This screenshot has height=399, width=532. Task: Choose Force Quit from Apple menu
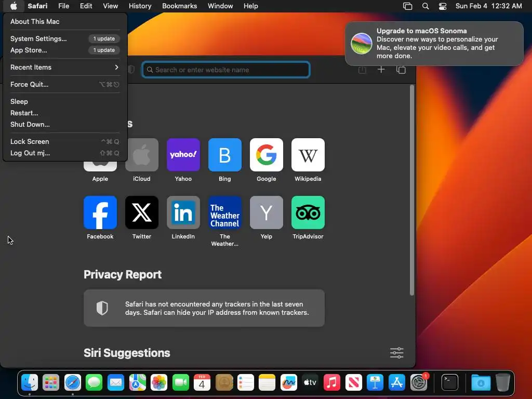(x=65, y=84)
